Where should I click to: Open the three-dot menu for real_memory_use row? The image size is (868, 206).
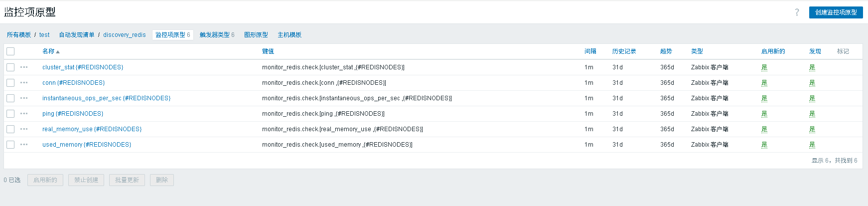[x=24, y=129]
